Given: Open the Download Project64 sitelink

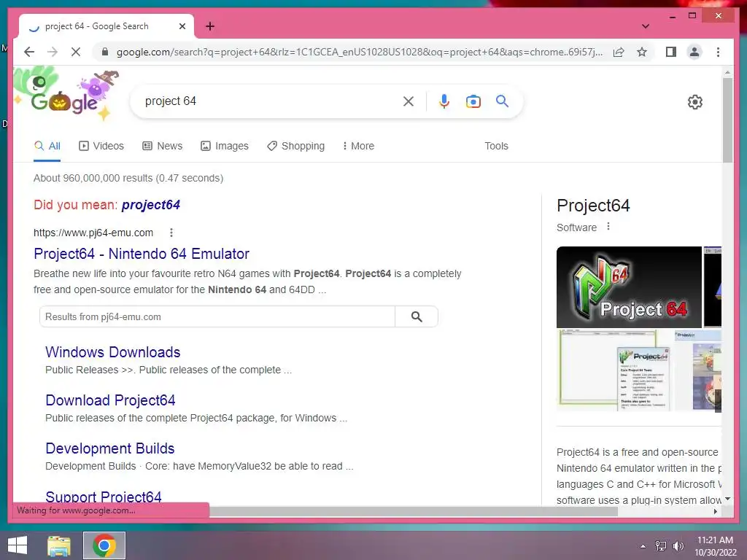Looking at the screenshot, I should [x=111, y=400].
